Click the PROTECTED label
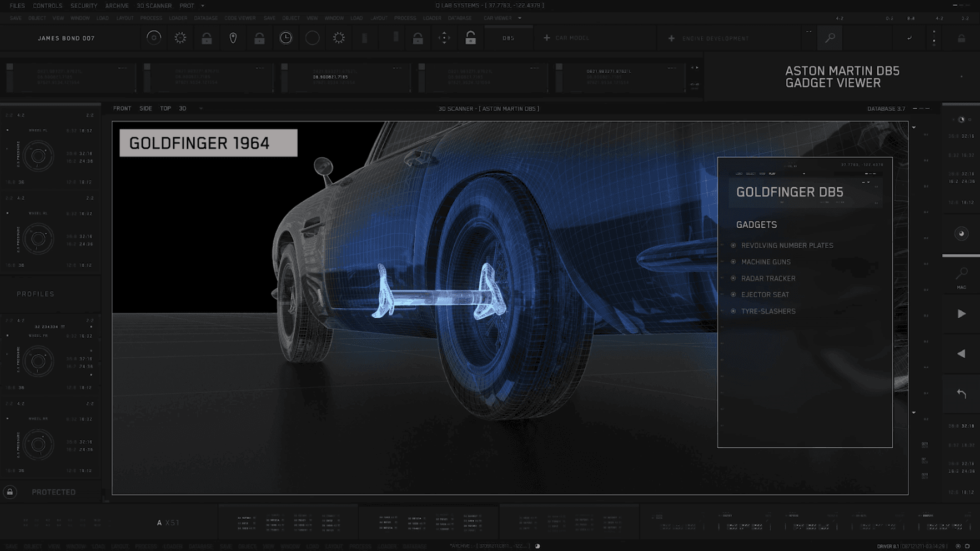The width and height of the screenshot is (980, 551). coord(54,492)
